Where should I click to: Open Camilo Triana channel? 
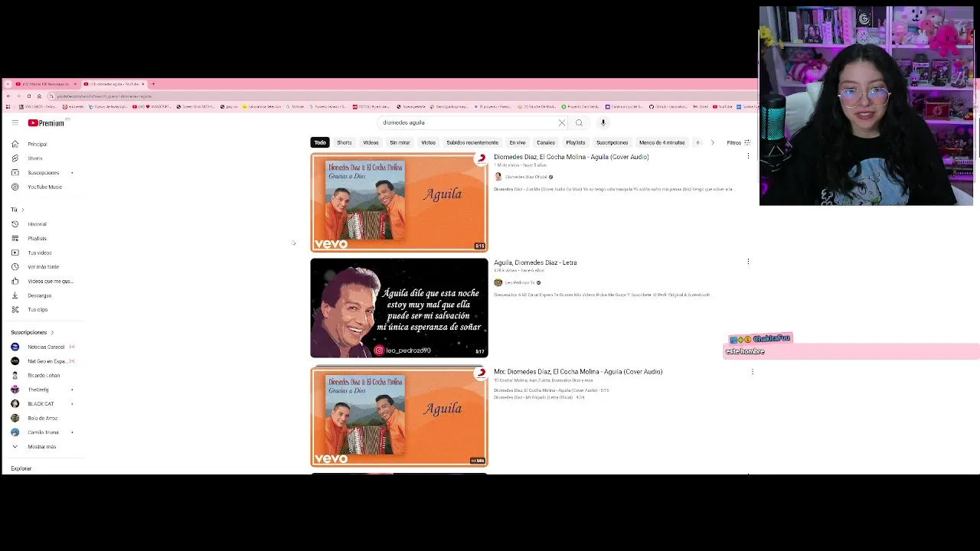pyautogui.click(x=42, y=432)
